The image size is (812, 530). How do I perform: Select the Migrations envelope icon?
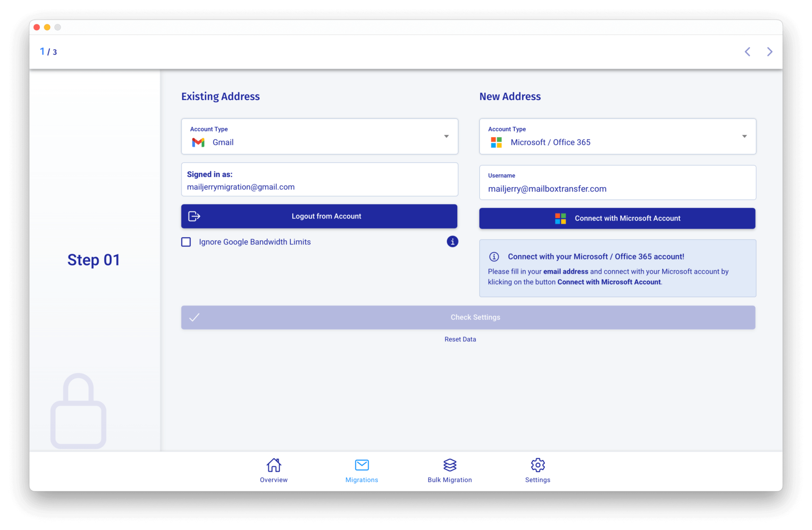(x=362, y=465)
